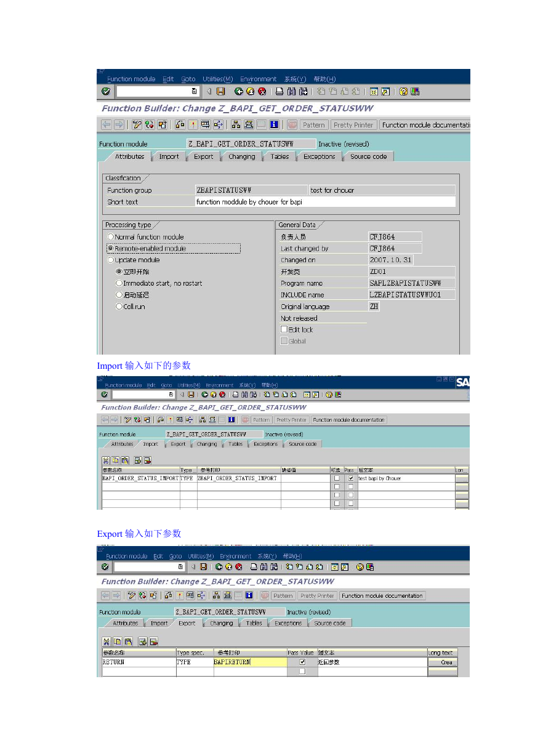This screenshot has width=535, height=756.
Task: Open the command field dropdown in the Export screenshot
Action: point(180,566)
